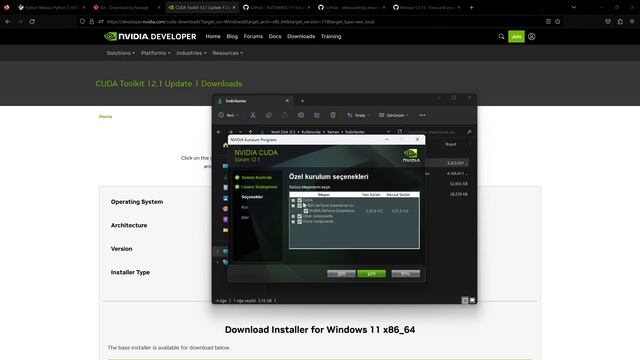This screenshot has height=360, width=640.
Task: Click the Rename icon in the Explorer toolbar
Action: pyautogui.click(x=301, y=116)
